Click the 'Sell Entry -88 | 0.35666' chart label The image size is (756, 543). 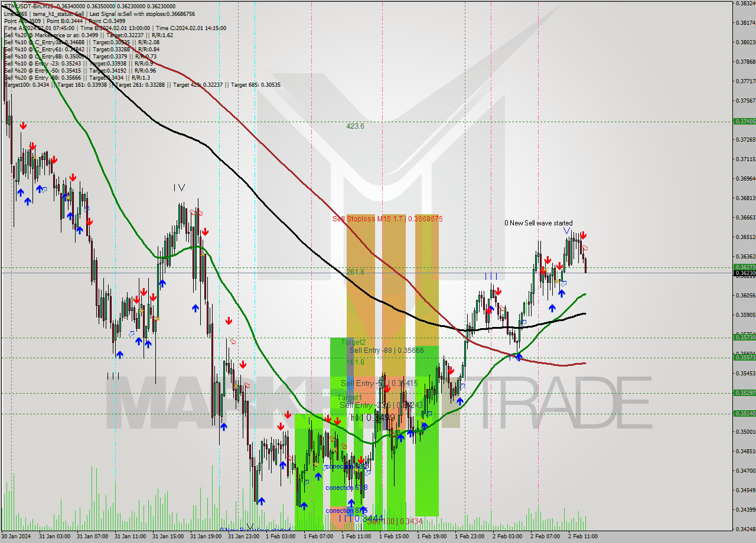click(386, 350)
